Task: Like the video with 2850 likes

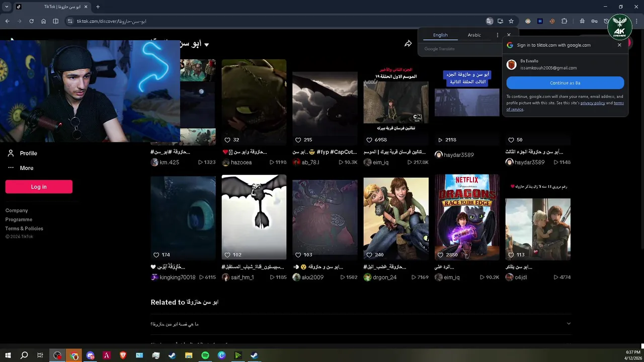Action: pyautogui.click(x=440, y=255)
